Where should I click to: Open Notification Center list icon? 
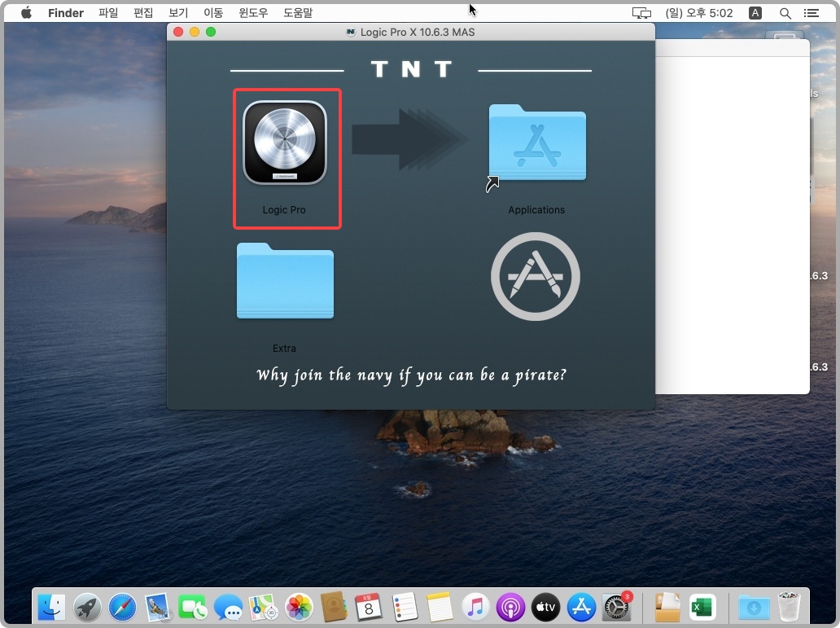coord(812,13)
